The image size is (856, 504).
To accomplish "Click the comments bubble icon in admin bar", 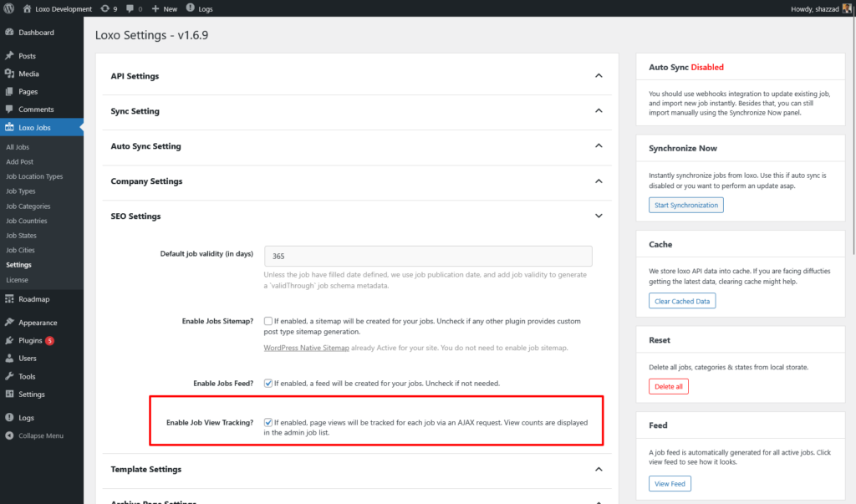I will (x=130, y=8).
